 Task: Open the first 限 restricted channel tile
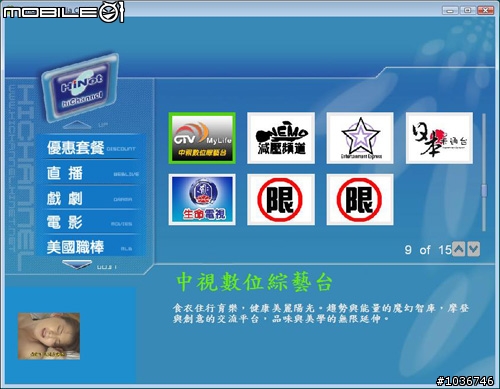coord(281,199)
